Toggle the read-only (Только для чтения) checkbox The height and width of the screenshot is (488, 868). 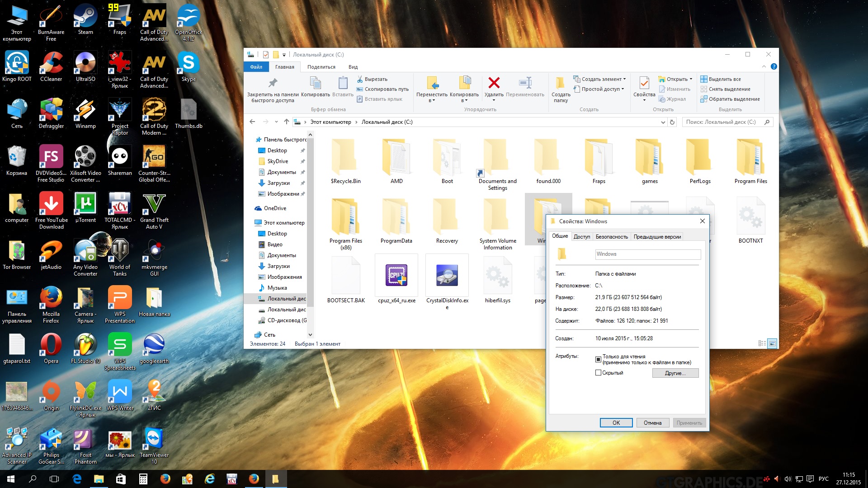point(598,360)
